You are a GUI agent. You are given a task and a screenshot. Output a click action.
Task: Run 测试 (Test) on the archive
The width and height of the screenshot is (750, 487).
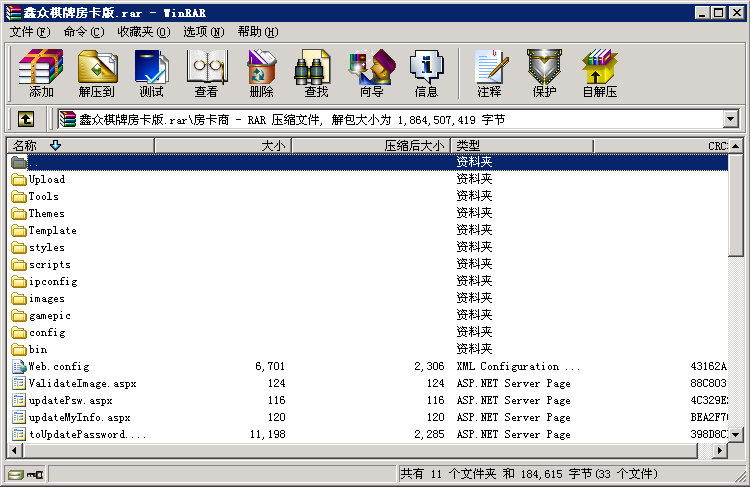tap(151, 73)
